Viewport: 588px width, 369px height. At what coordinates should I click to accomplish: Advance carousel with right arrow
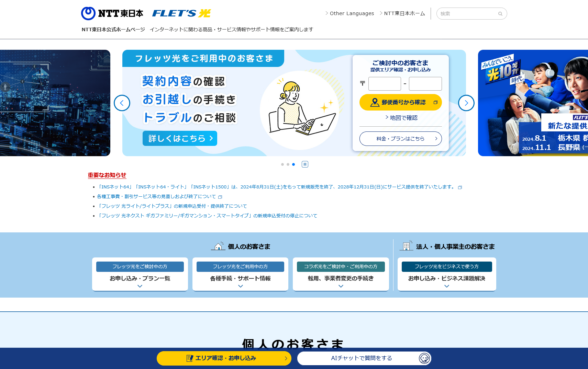coord(466,103)
